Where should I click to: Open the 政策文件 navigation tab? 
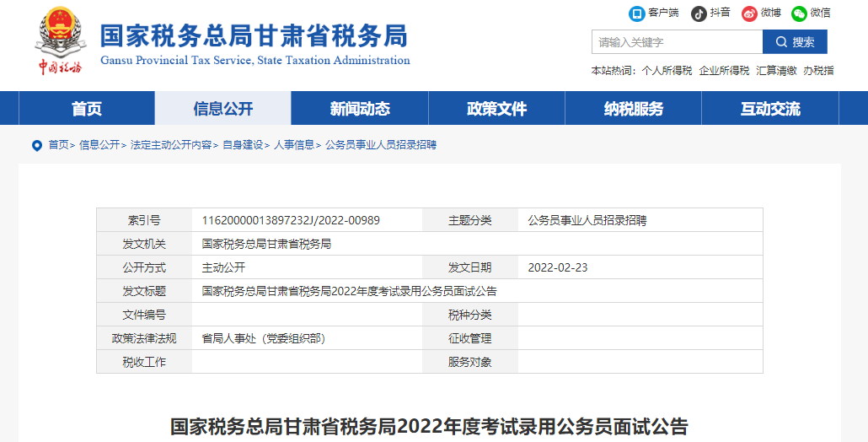point(496,109)
